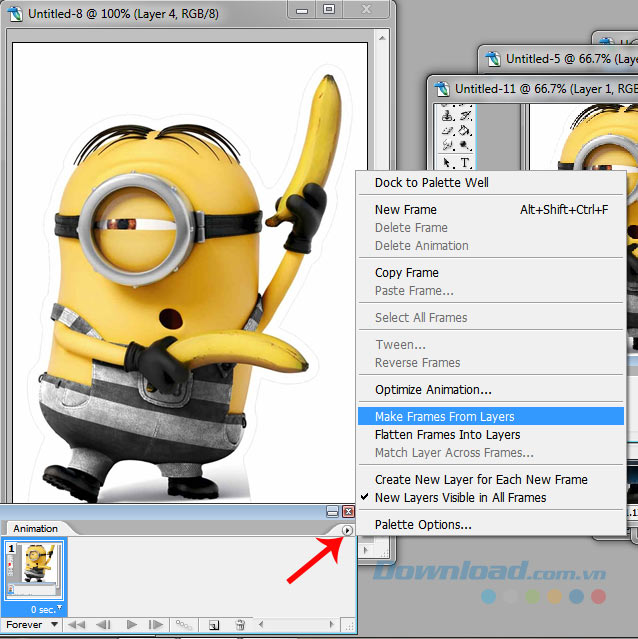Select the Path Selection tool

[x=448, y=163]
